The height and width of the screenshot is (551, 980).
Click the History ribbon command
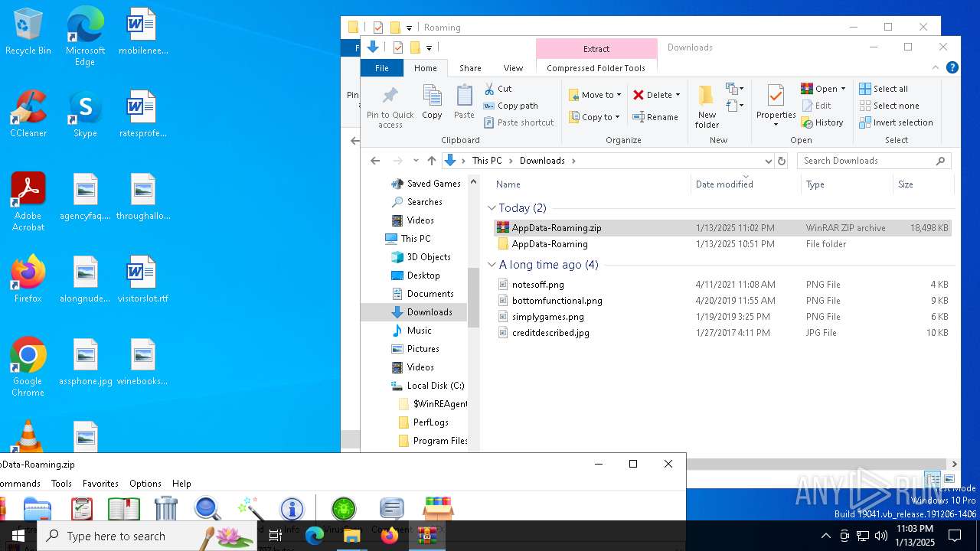822,122
